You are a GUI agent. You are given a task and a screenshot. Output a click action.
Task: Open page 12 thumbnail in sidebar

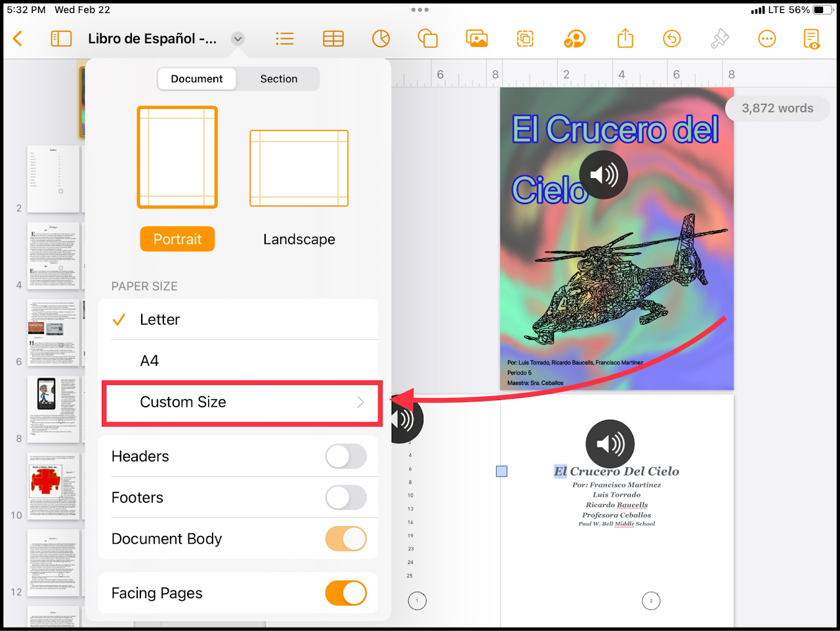(54, 563)
